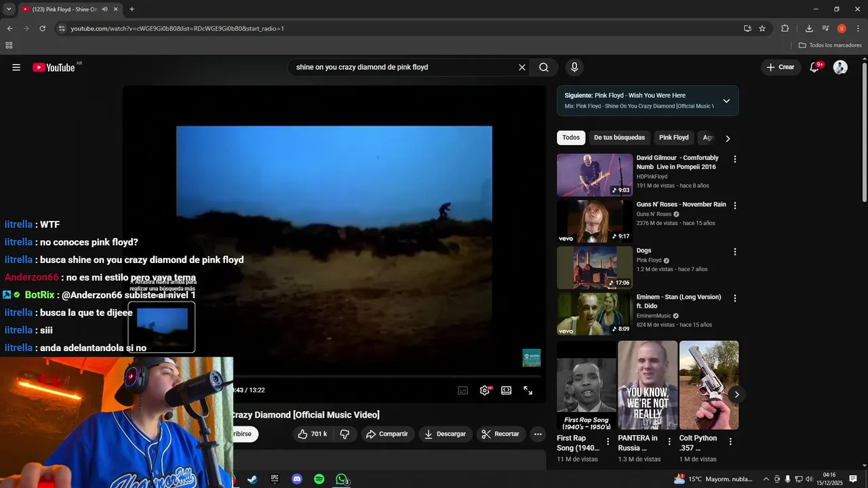Click the Compartir share button
This screenshot has height=488, width=868.
pos(387,434)
